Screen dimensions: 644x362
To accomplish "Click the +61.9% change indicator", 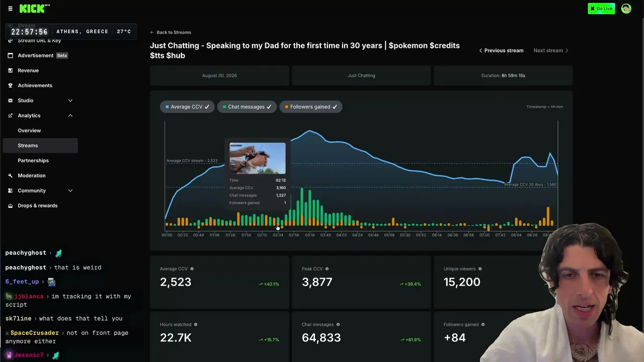I will [411, 340].
